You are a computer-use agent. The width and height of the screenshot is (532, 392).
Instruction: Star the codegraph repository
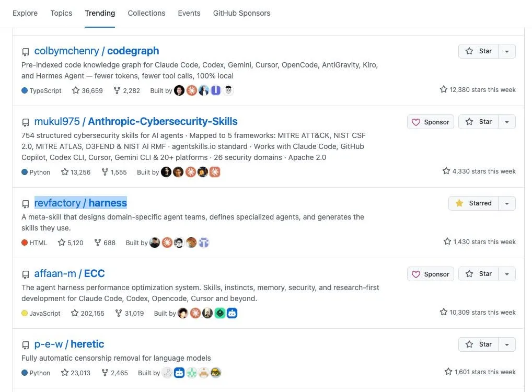[478, 51]
